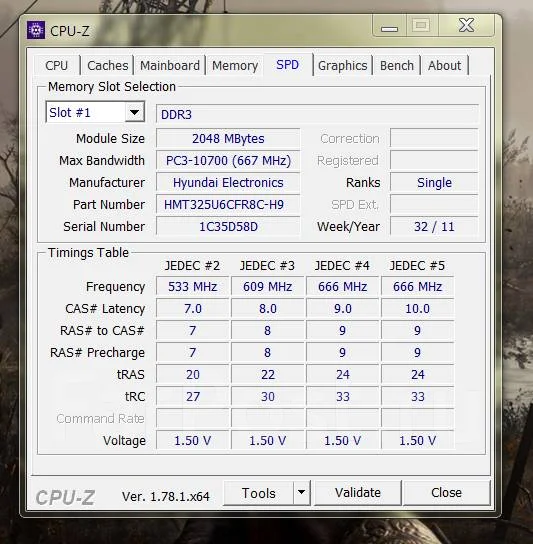The width and height of the screenshot is (533, 544).
Task: Open the Bench tab
Action: [x=397, y=65]
